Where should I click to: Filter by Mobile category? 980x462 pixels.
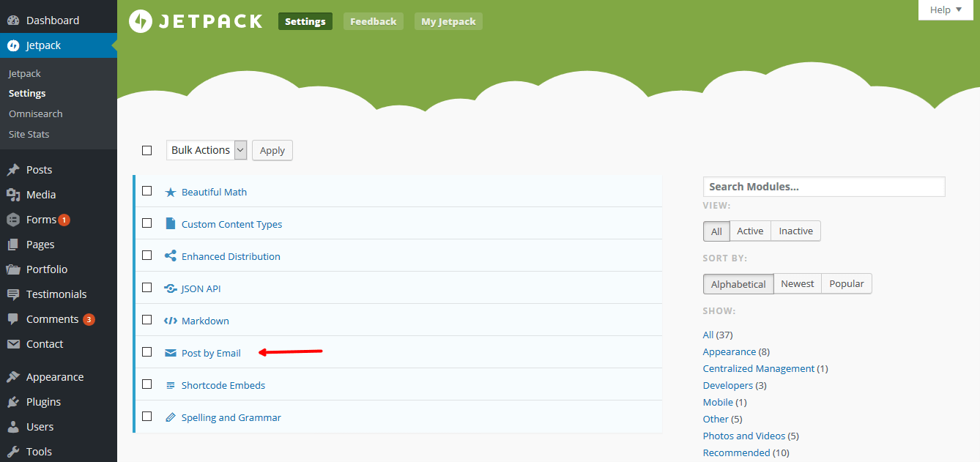719,402
